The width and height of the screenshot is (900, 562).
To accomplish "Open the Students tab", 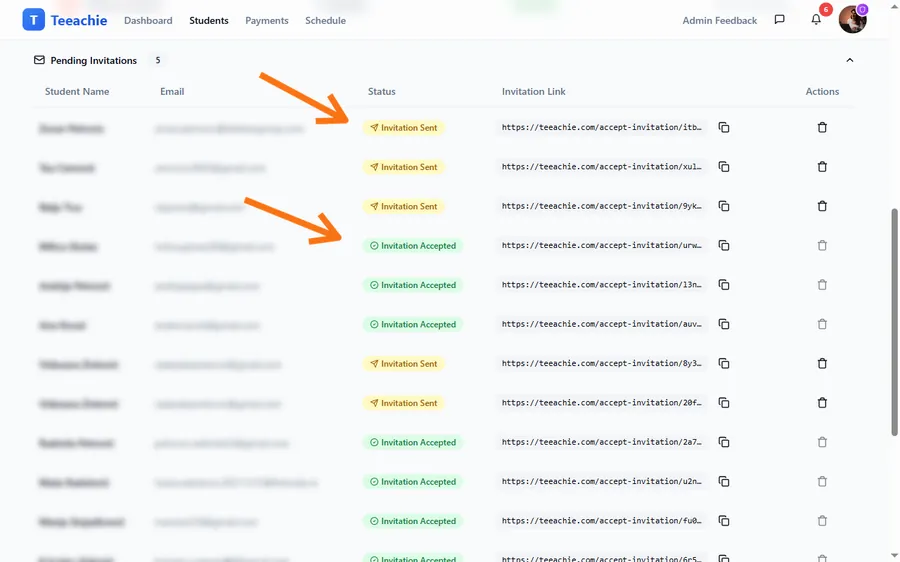I will (x=209, y=21).
